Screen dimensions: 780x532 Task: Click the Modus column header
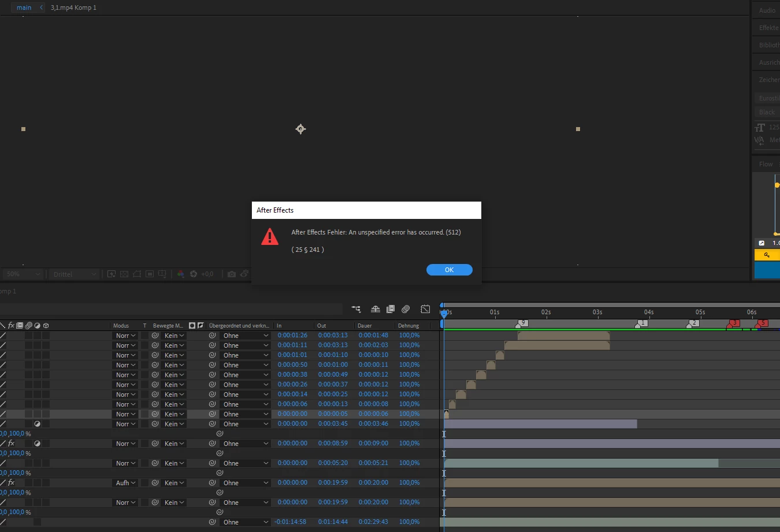[x=121, y=326]
